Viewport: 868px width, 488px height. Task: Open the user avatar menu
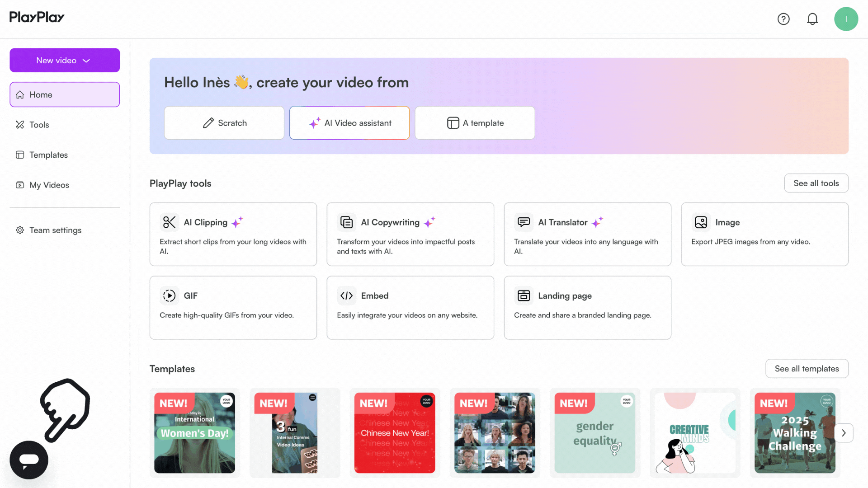tap(846, 19)
